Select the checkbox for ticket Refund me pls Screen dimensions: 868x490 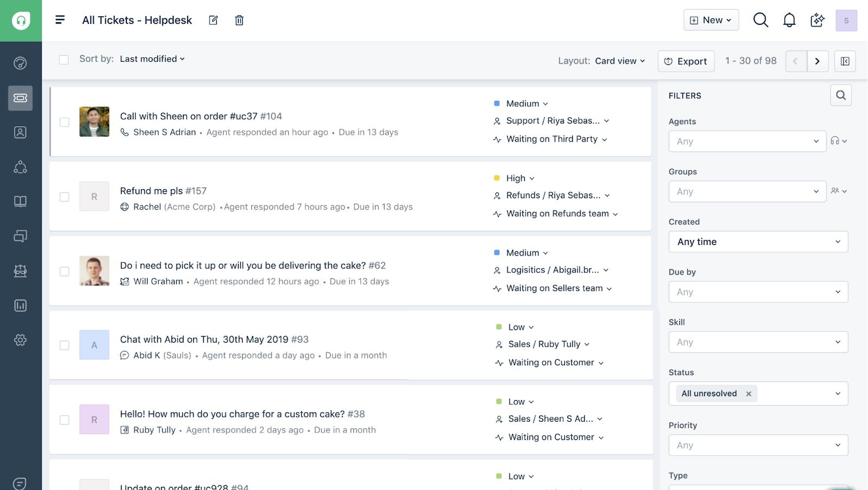[64, 197]
